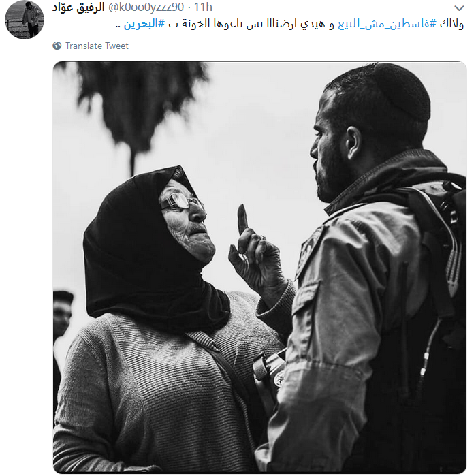Open the profile via display name الرفيق عوّاد
Screen dimensions: 476x476
pos(78,7)
